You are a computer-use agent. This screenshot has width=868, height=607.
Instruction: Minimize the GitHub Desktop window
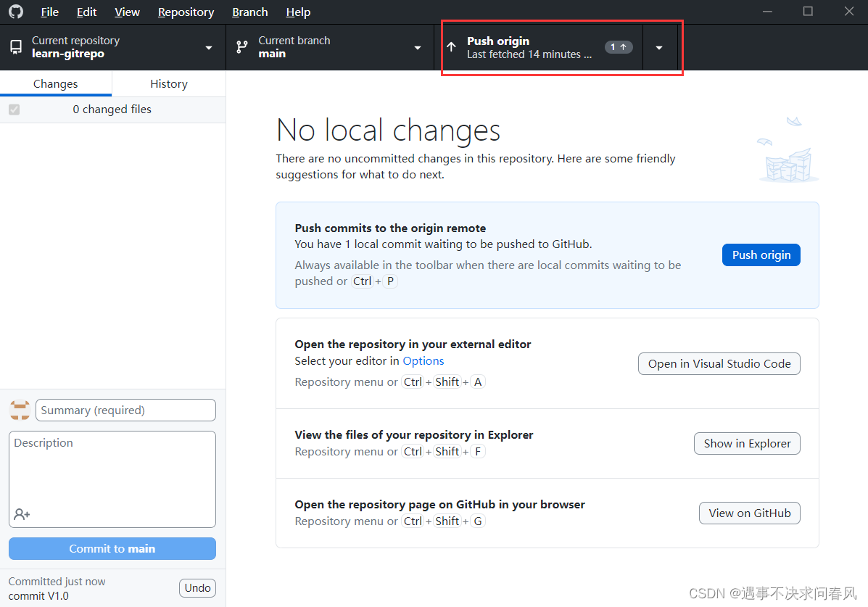pyautogui.click(x=767, y=12)
